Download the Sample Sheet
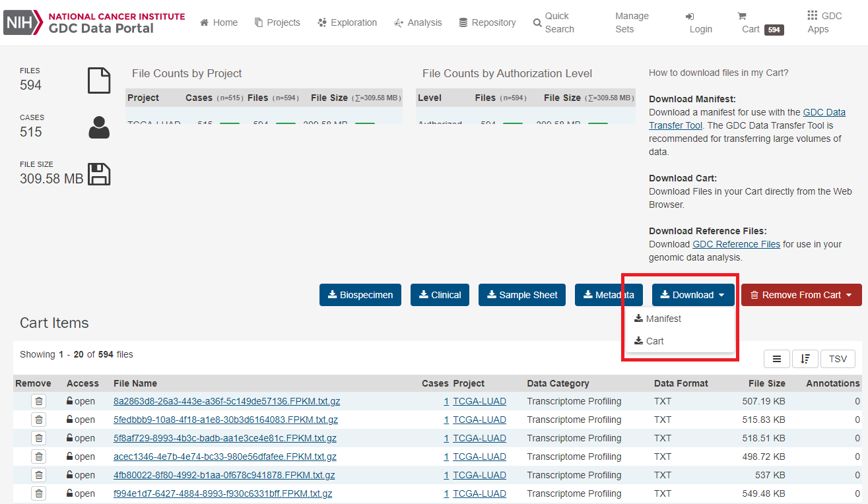 point(522,295)
